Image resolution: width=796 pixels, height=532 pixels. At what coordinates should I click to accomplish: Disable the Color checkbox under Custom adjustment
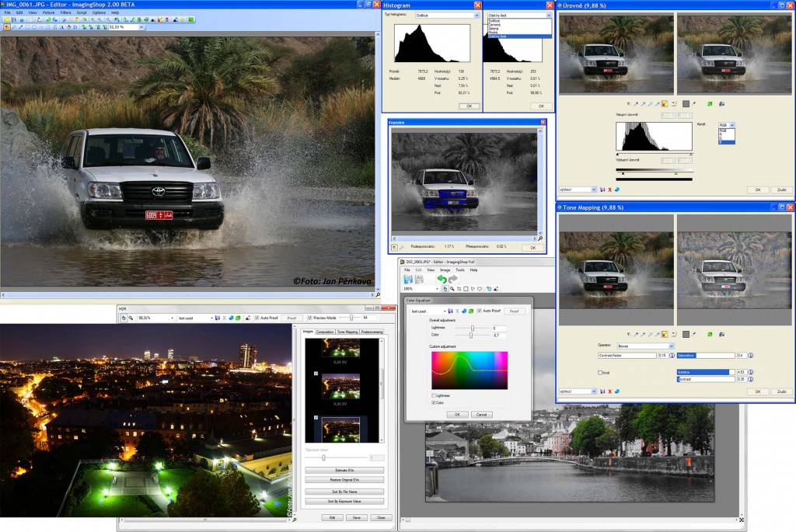point(434,402)
